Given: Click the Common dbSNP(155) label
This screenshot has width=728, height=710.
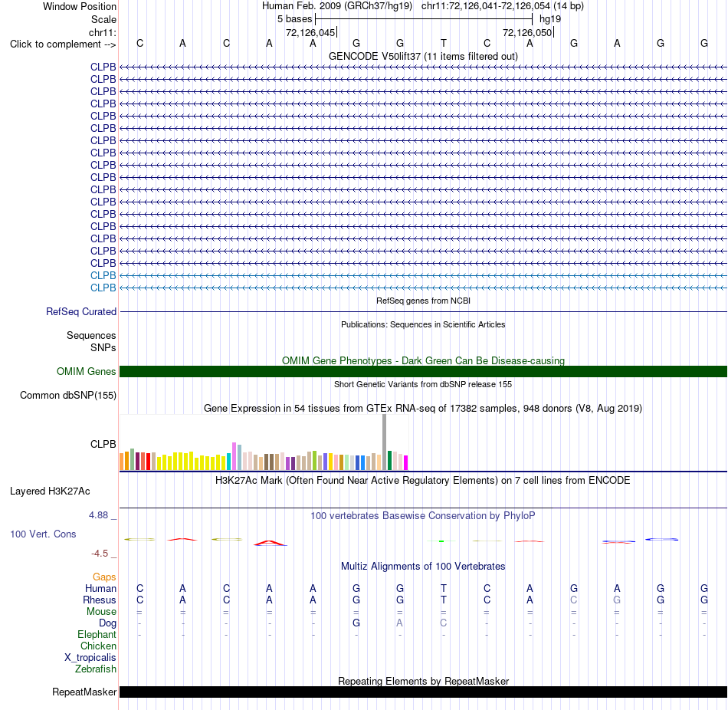Looking at the screenshot, I should tap(67, 396).
